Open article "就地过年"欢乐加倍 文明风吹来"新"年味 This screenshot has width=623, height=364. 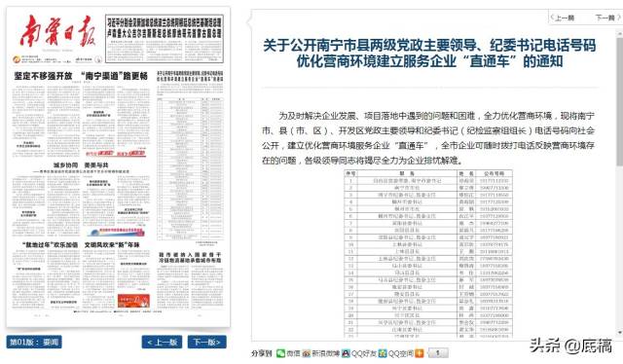click(x=81, y=245)
